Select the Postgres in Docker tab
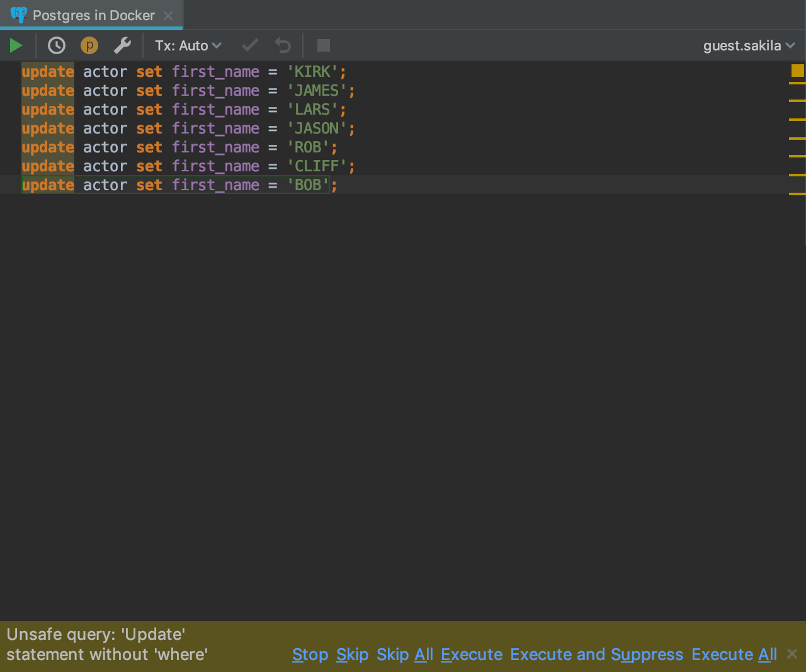The height and width of the screenshot is (672, 806). pos(93,15)
